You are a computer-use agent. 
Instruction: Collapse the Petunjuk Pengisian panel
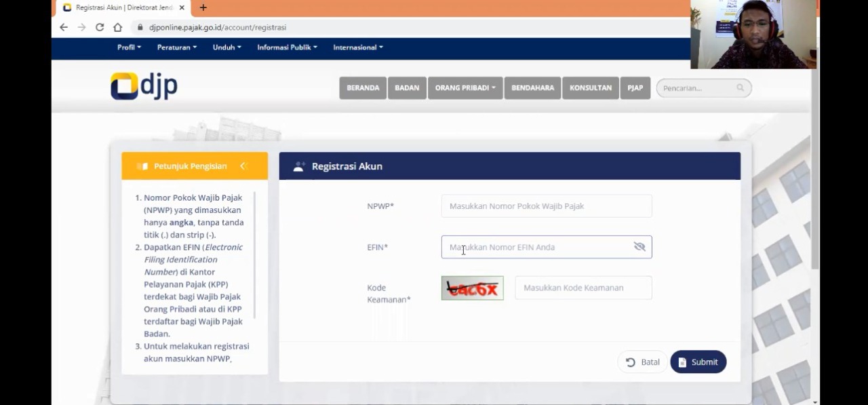pyautogui.click(x=243, y=166)
